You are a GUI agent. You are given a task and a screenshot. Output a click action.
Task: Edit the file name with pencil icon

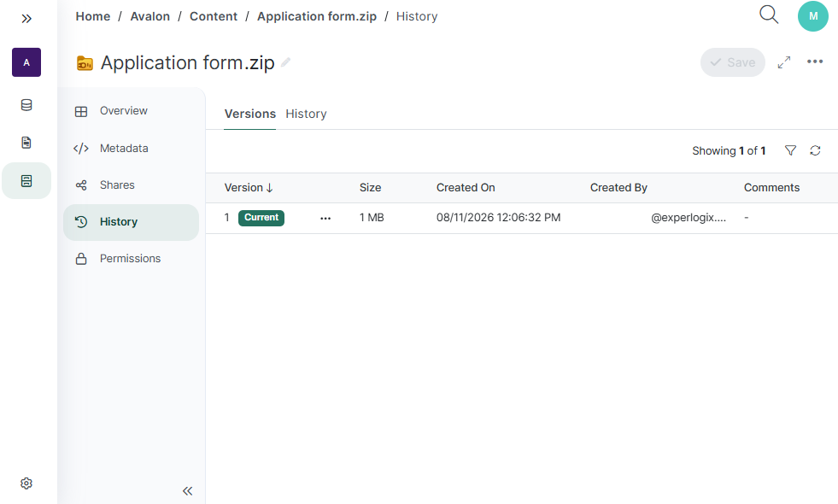[286, 62]
